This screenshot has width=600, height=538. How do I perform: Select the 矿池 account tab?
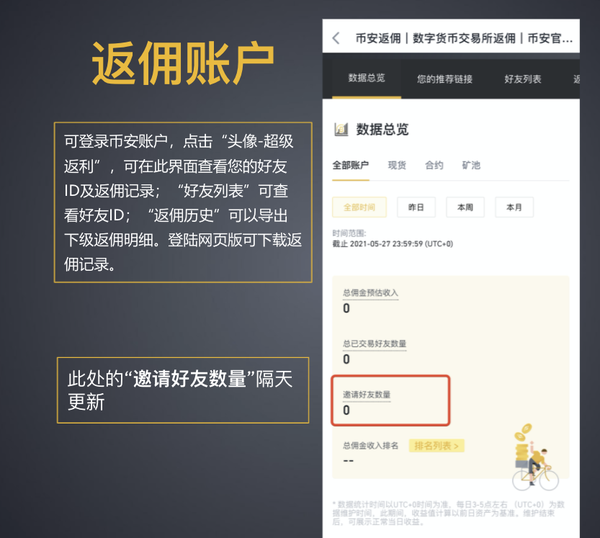471,165
